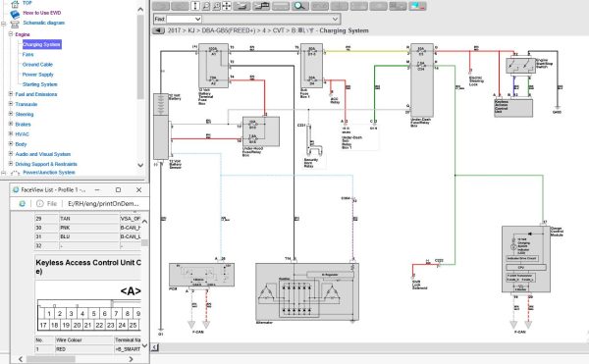
Task: Select the Audio and Visual System label
Action: point(43,154)
